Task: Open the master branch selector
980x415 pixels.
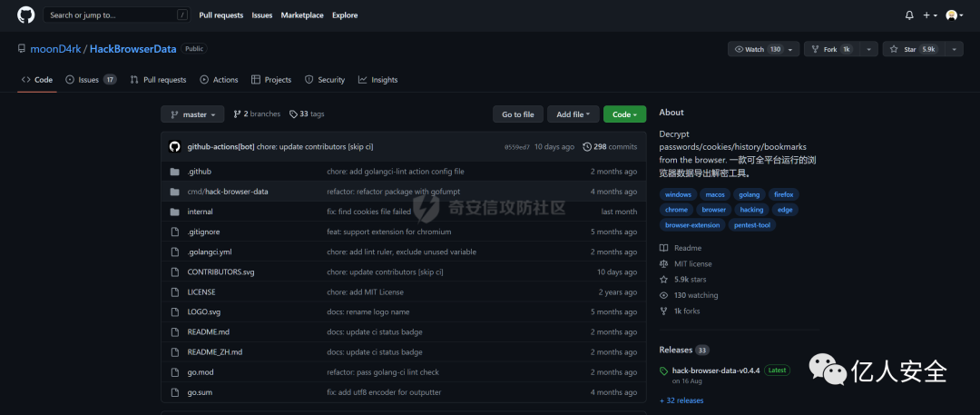Action: pyautogui.click(x=192, y=114)
